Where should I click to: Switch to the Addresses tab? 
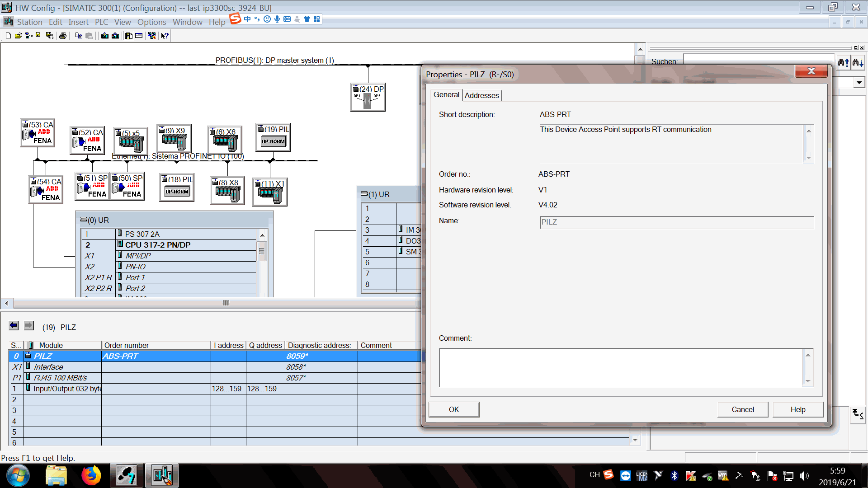(x=481, y=95)
